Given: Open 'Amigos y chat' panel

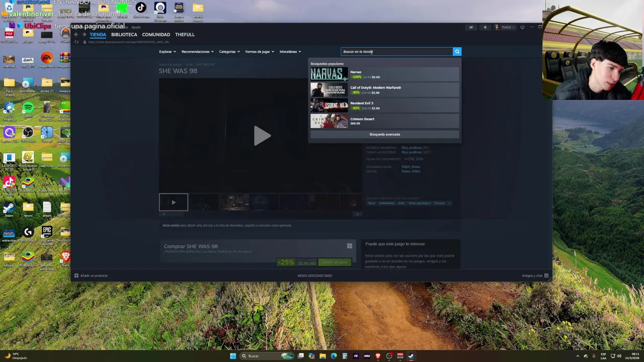Looking at the screenshot, I should tap(535, 276).
